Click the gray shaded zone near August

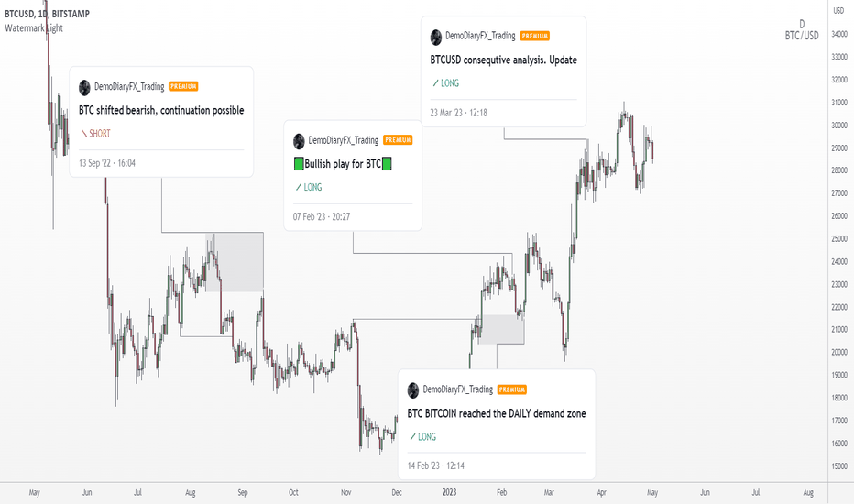pos(235,262)
